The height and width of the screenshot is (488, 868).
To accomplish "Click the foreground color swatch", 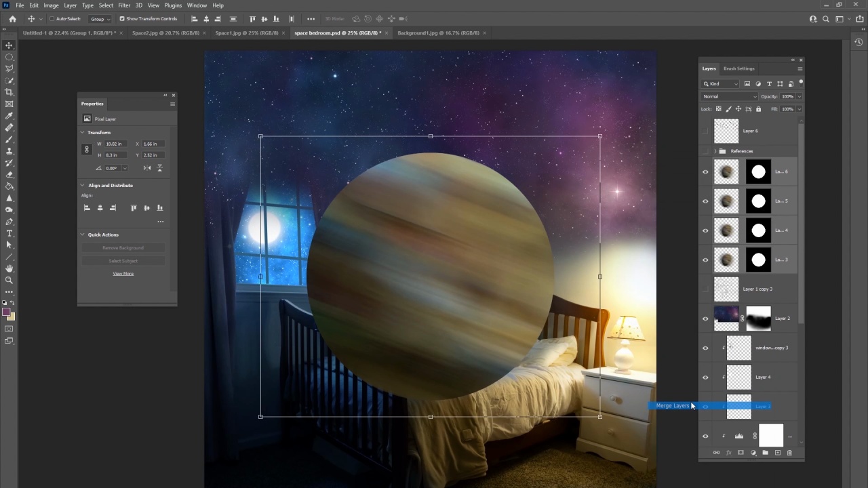I will coord(6,312).
